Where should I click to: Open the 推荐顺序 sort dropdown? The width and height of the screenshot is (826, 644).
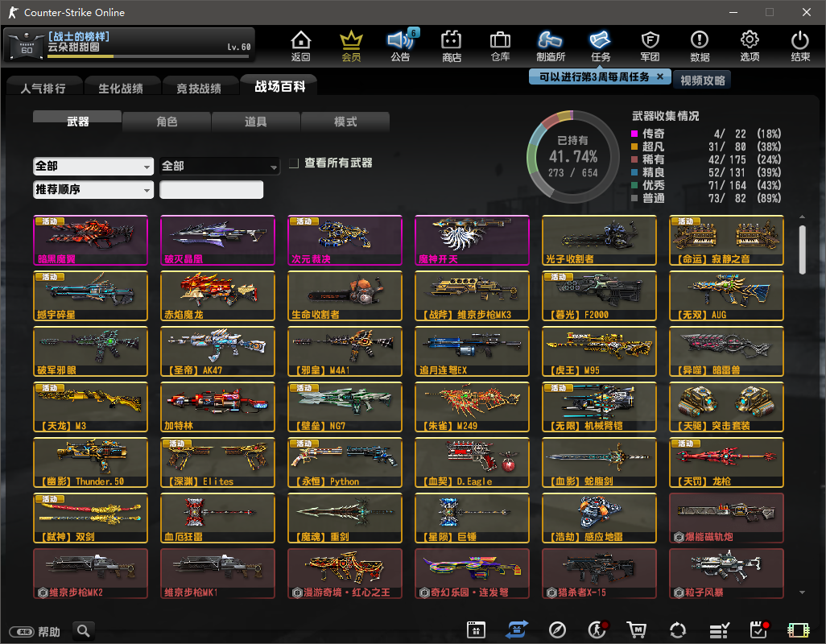coord(93,189)
